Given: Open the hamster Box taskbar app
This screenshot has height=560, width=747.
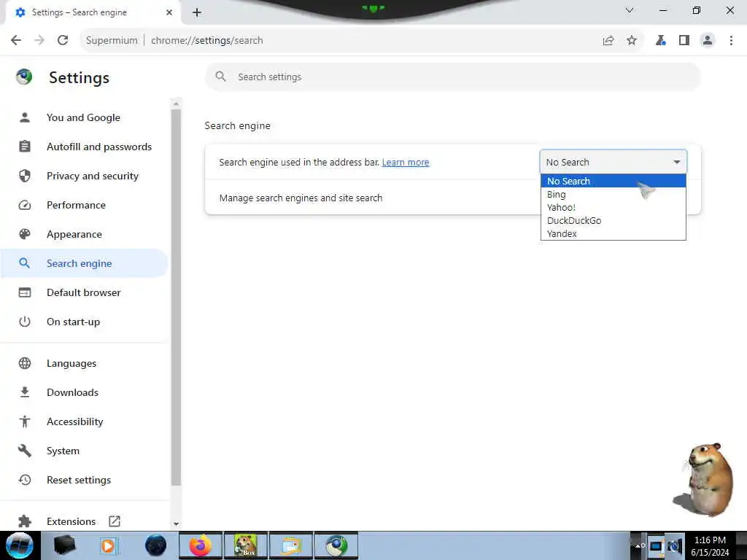Looking at the screenshot, I should [x=246, y=545].
